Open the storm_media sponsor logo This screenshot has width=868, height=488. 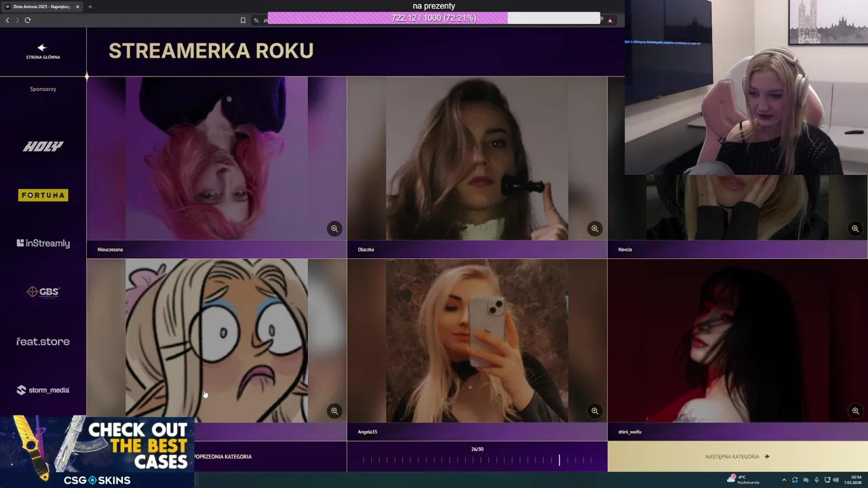coord(43,390)
